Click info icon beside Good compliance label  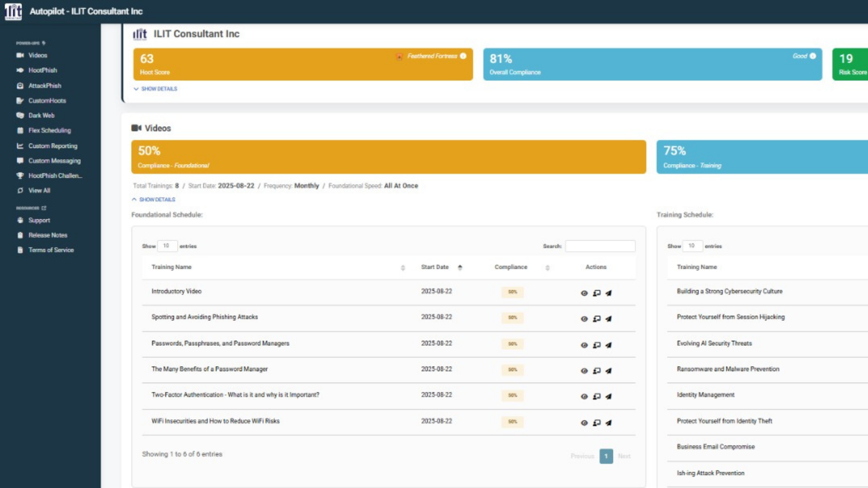point(813,56)
